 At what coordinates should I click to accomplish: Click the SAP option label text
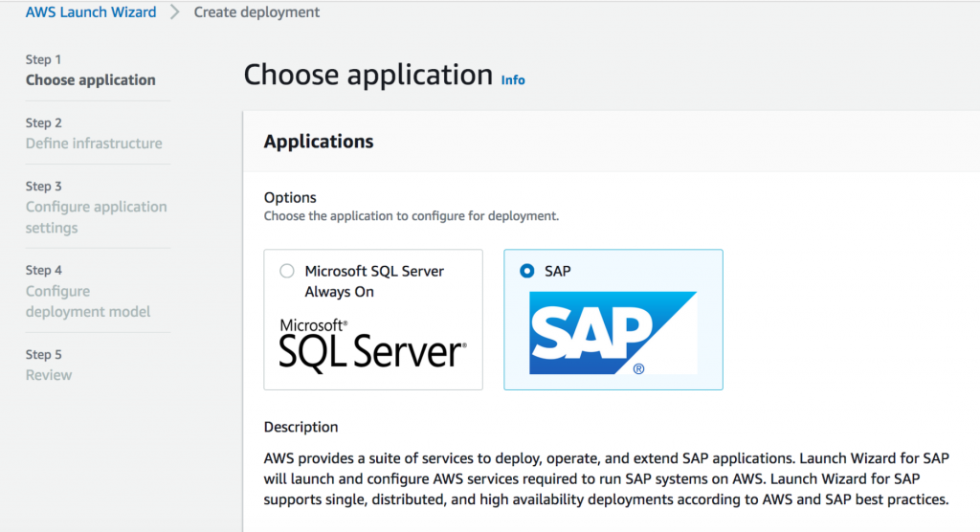click(x=558, y=271)
